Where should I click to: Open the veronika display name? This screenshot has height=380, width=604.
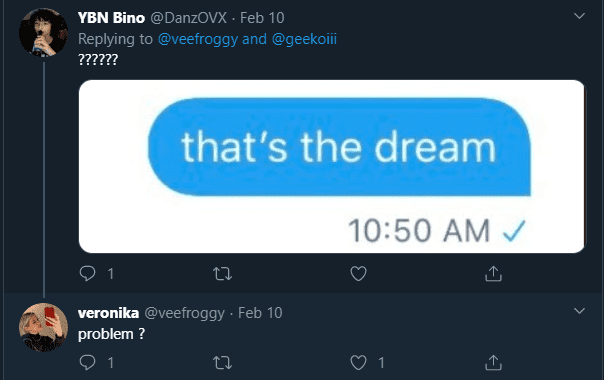tap(108, 313)
